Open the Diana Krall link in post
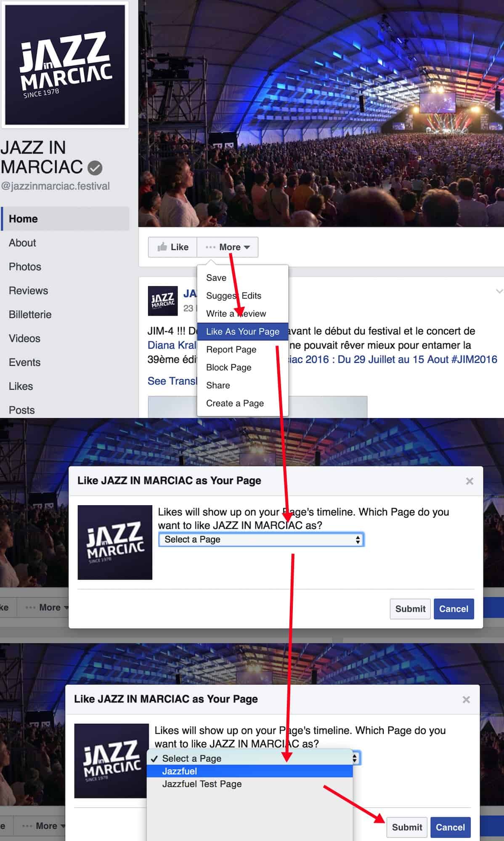This screenshot has height=841, width=504. point(172,345)
